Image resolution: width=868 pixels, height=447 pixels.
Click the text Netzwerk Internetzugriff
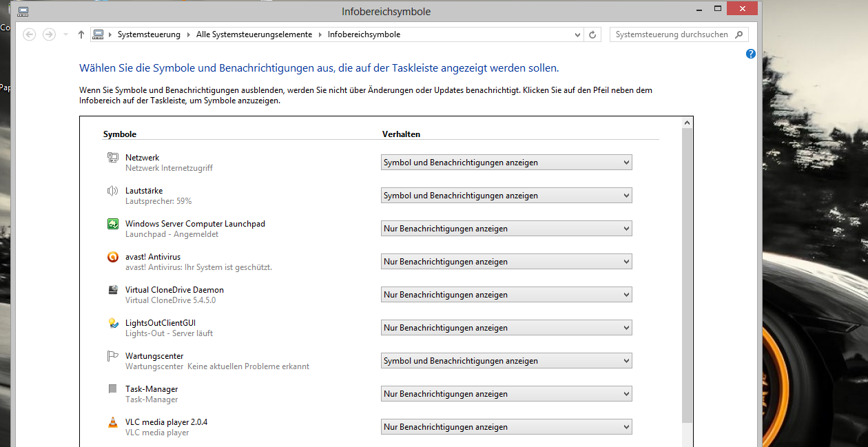click(169, 168)
